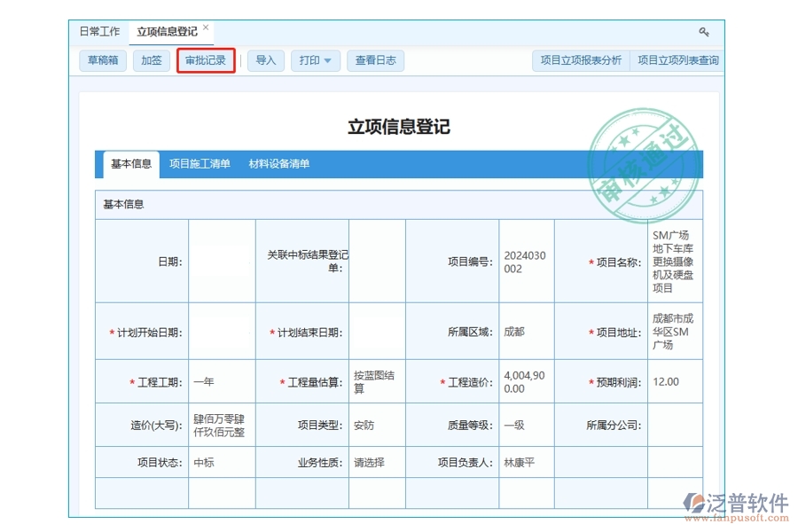Select the 立项信息登记 tab
Screen dimensions: 798x532
(x=168, y=29)
